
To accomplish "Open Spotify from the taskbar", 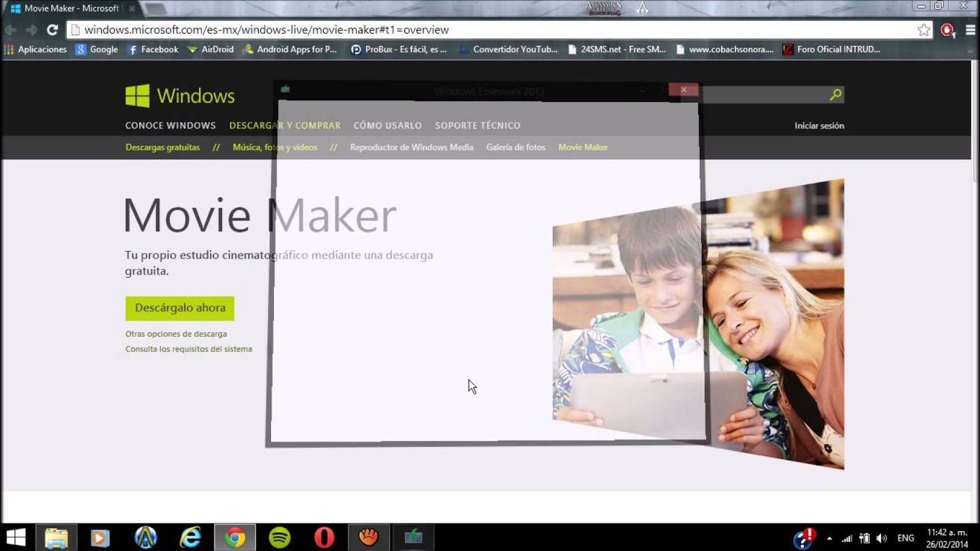I will pyautogui.click(x=279, y=538).
